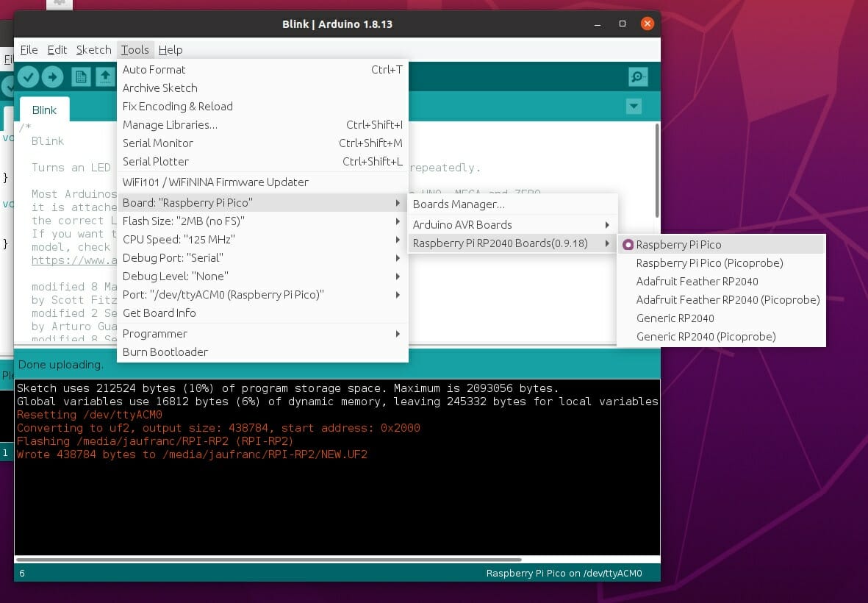
Task: Select Fix Encoding & Reload
Action: point(262,107)
